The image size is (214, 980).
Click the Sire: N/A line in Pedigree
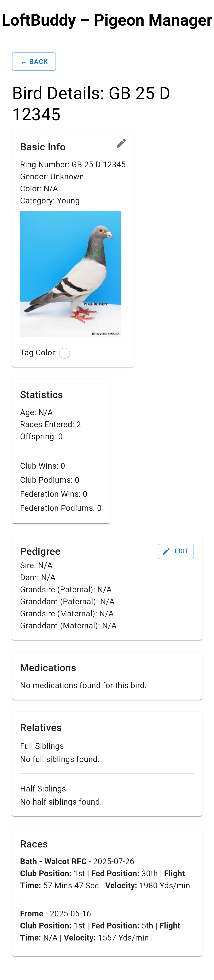pos(36,565)
